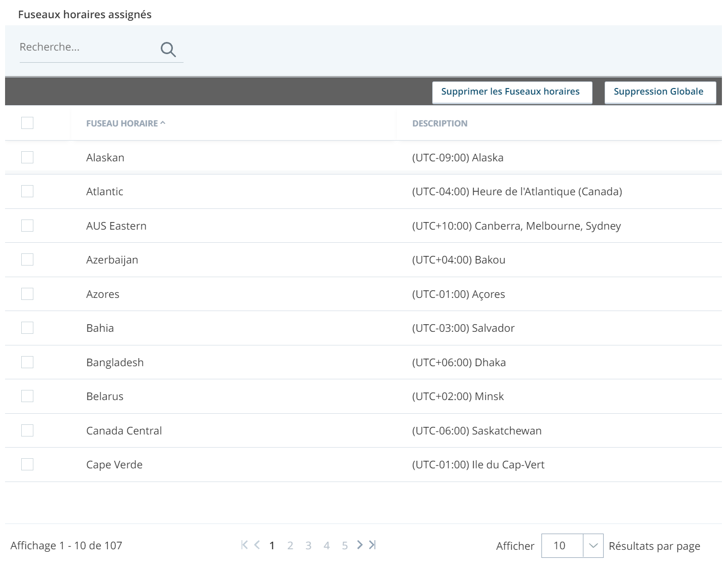
Task: Click the (UTC+02:00) Minsk description
Action: point(458,396)
